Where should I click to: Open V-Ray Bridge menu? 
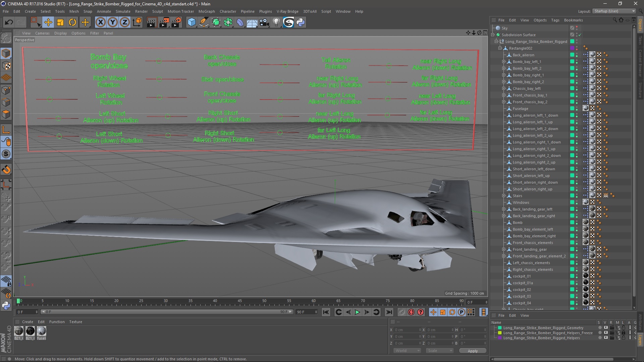click(287, 11)
